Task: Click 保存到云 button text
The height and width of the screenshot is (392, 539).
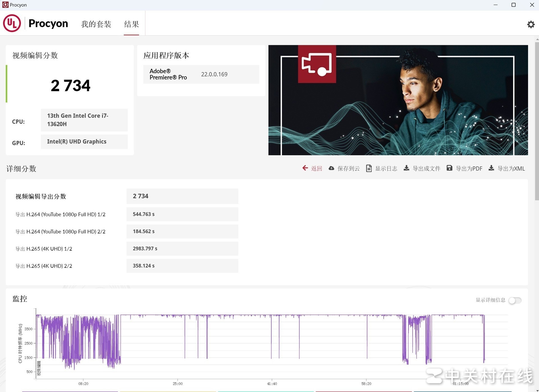Action: [348, 169]
